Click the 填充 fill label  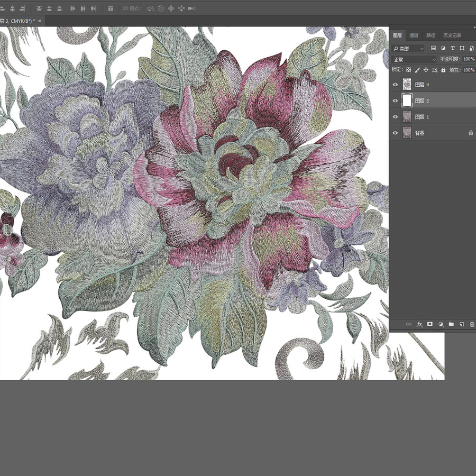click(455, 70)
